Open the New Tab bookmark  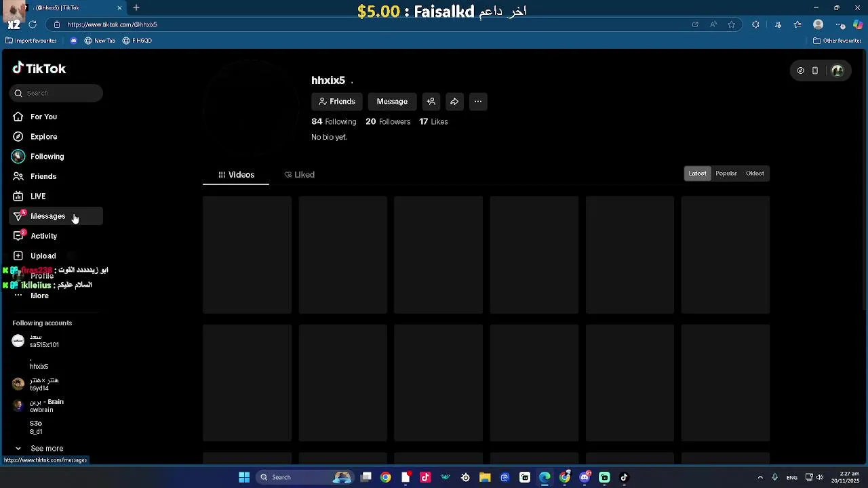100,41
